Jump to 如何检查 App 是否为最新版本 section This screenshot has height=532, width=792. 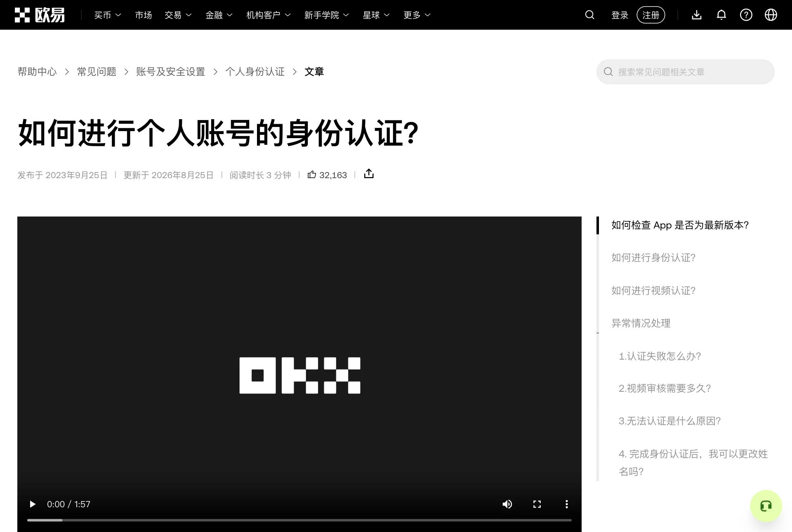click(x=680, y=225)
